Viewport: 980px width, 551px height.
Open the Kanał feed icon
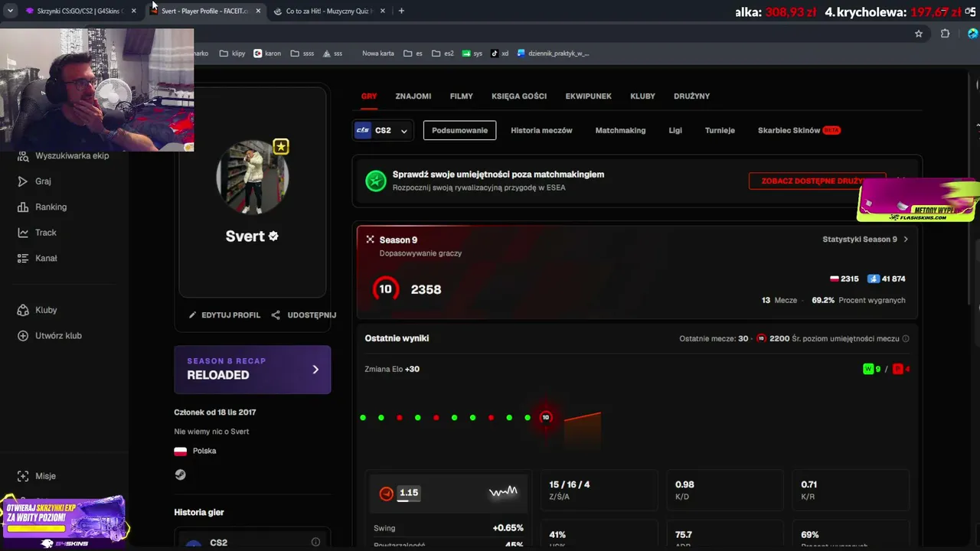coord(23,258)
